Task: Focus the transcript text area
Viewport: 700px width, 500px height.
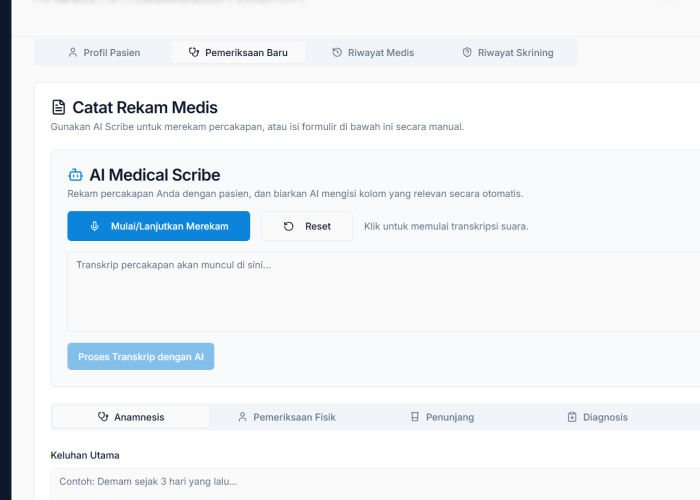Action: click(380, 291)
